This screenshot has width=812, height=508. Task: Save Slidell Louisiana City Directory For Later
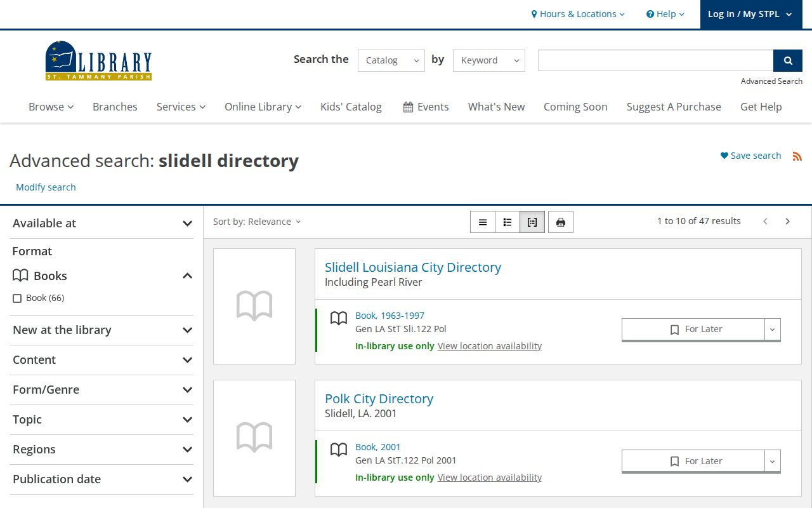coord(693,330)
